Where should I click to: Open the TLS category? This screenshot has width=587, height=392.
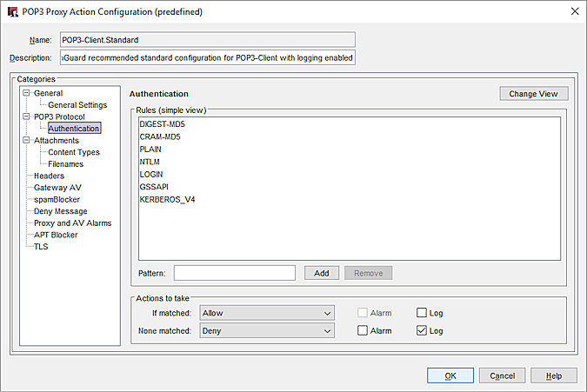[41, 247]
